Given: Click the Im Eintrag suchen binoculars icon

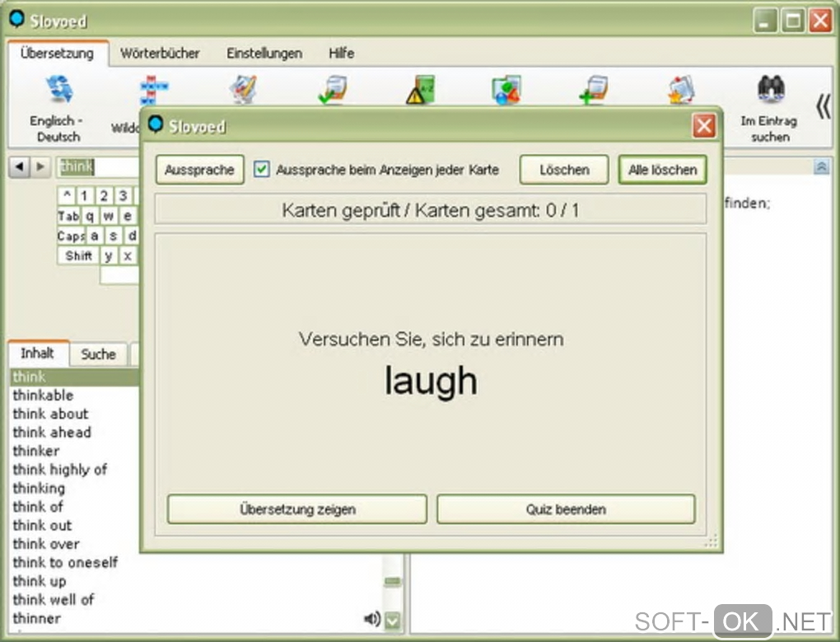Looking at the screenshot, I should (x=771, y=88).
